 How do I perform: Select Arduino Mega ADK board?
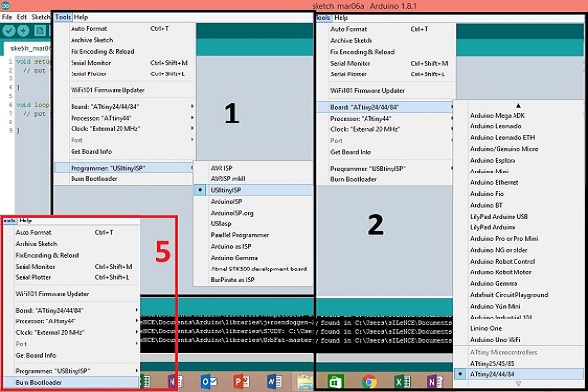pos(498,116)
